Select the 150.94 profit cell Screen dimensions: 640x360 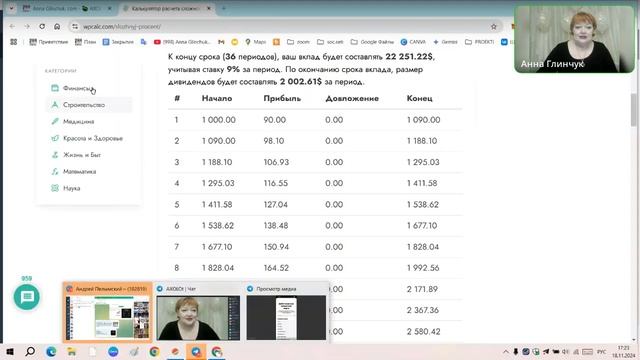pos(276,247)
